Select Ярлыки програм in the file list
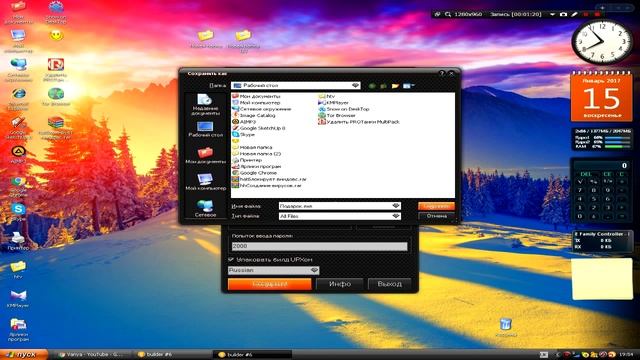The image size is (640, 360). (x=257, y=167)
